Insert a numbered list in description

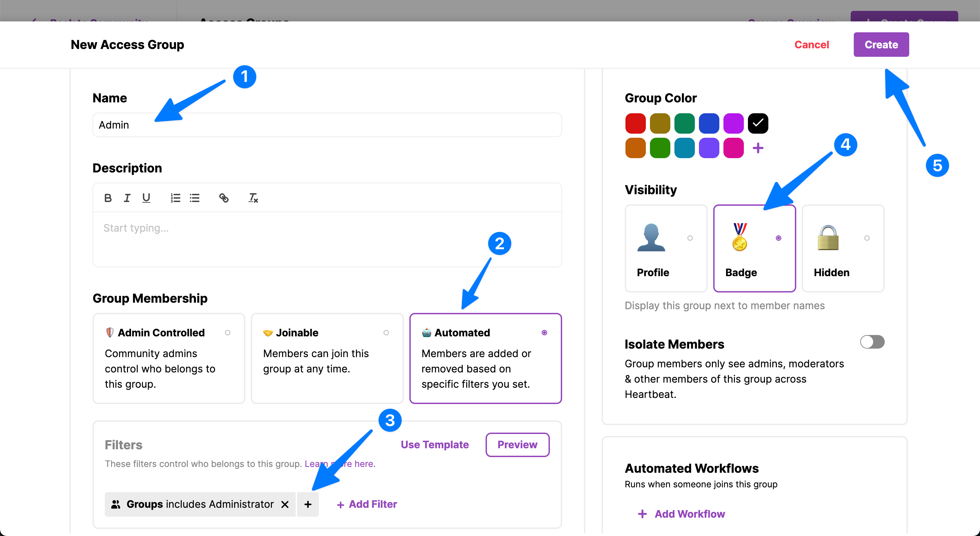coord(175,198)
